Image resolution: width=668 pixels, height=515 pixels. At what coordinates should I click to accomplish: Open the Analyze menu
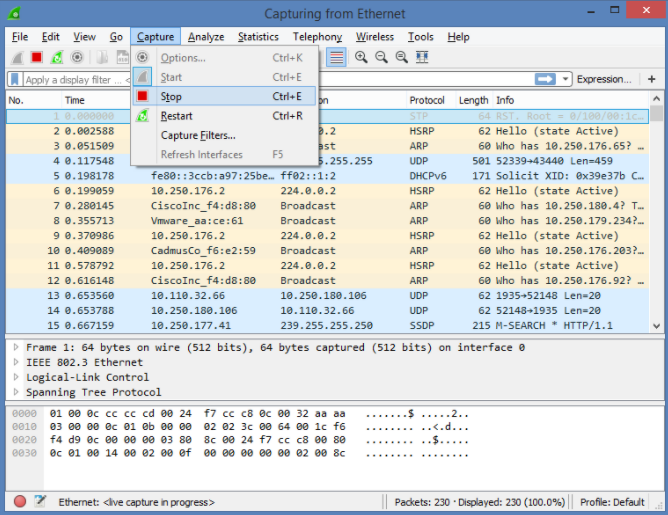(206, 37)
